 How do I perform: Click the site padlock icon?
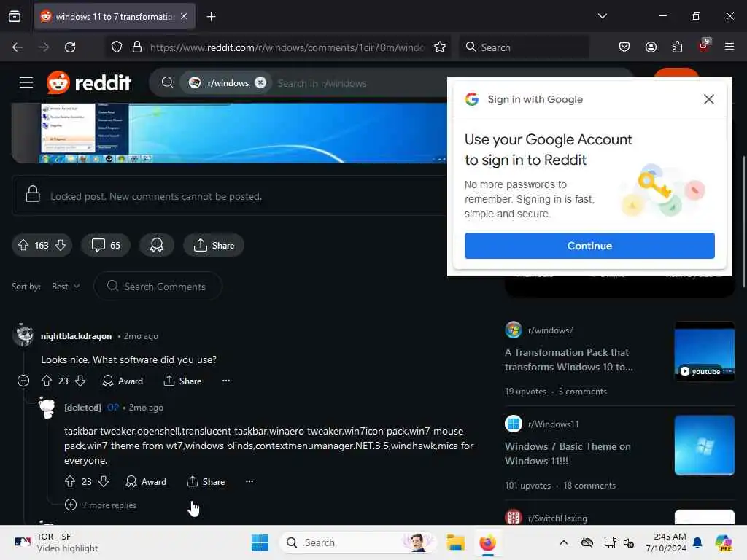pyautogui.click(x=137, y=47)
